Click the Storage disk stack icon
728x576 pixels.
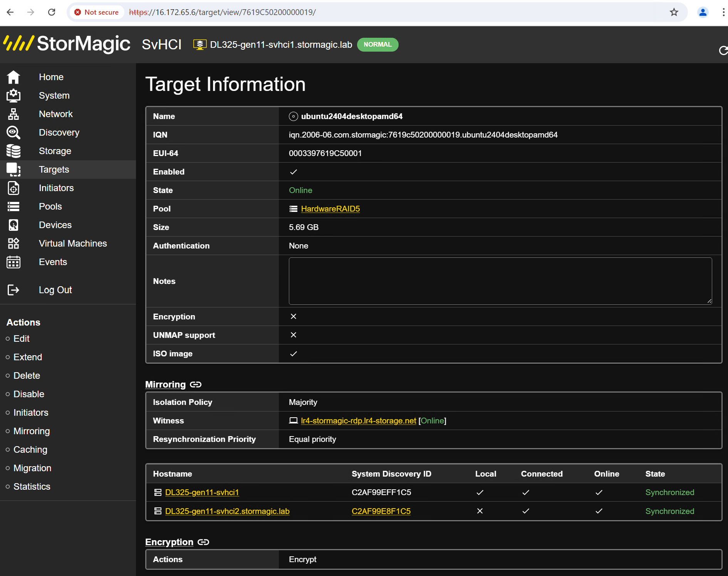[x=13, y=151]
